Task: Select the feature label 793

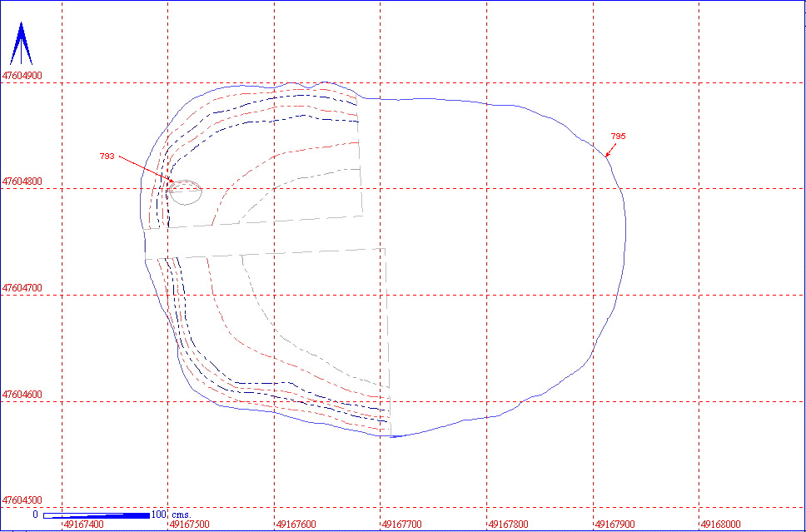Action: [107, 157]
